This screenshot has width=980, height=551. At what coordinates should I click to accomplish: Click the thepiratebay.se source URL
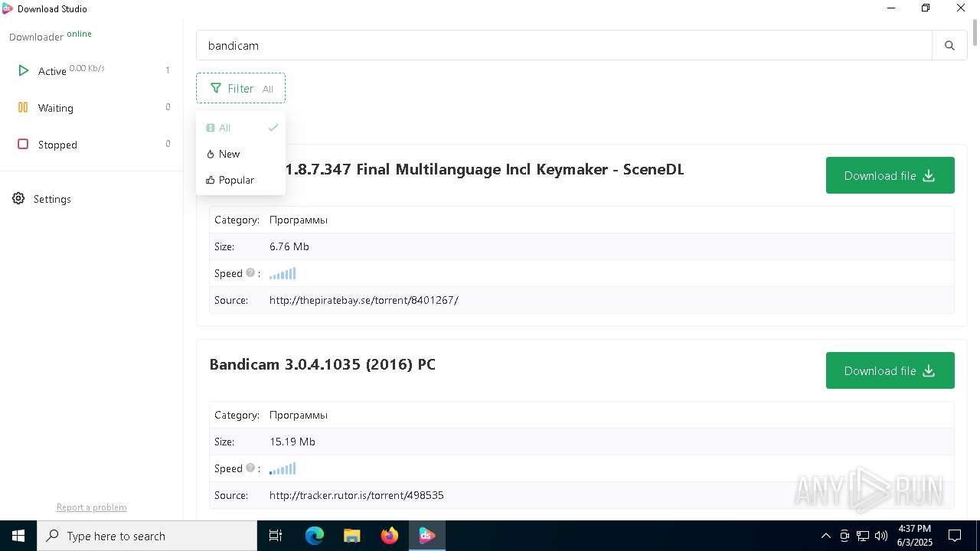click(364, 300)
